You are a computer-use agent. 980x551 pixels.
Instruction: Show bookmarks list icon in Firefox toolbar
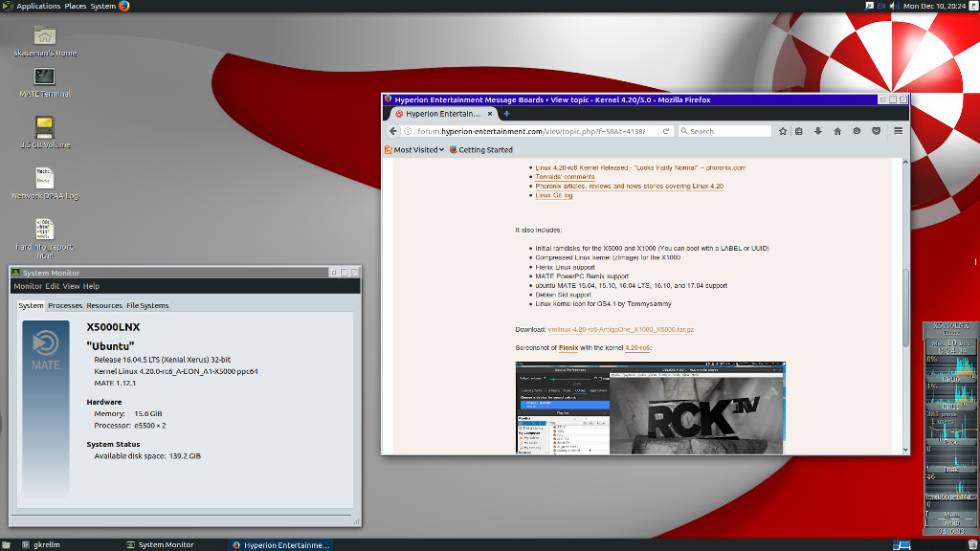click(x=799, y=131)
